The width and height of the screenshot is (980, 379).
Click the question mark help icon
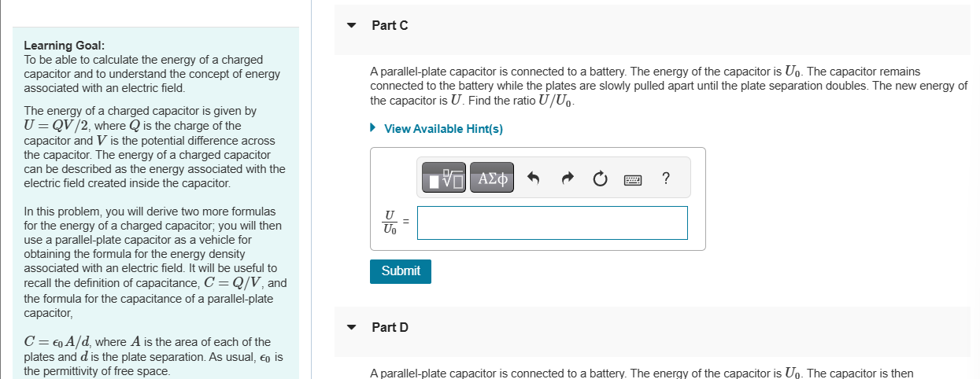[x=666, y=178]
